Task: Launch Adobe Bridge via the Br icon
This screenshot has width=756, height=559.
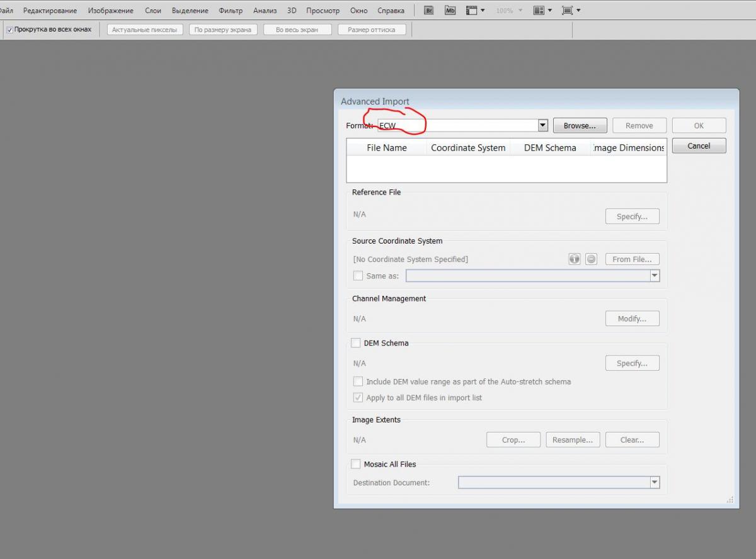Action: [x=429, y=11]
